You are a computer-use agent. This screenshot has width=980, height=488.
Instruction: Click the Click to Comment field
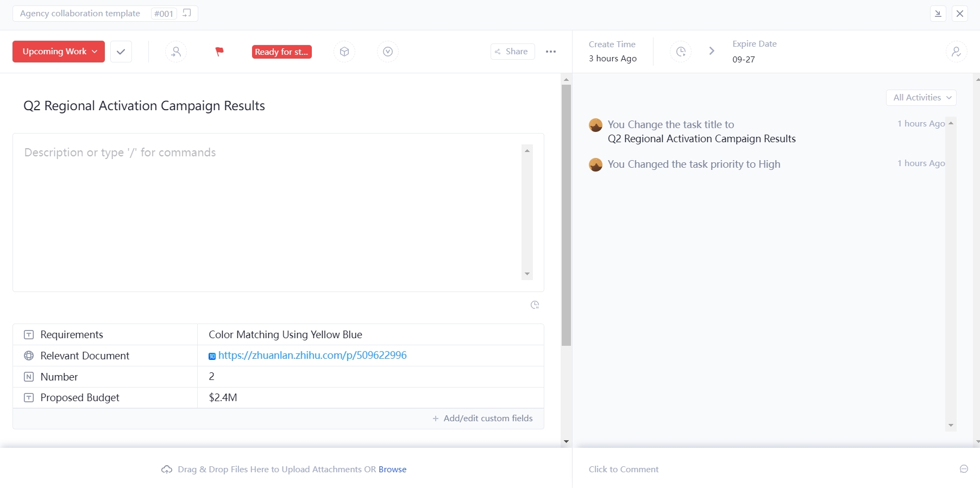click(624, 470)
